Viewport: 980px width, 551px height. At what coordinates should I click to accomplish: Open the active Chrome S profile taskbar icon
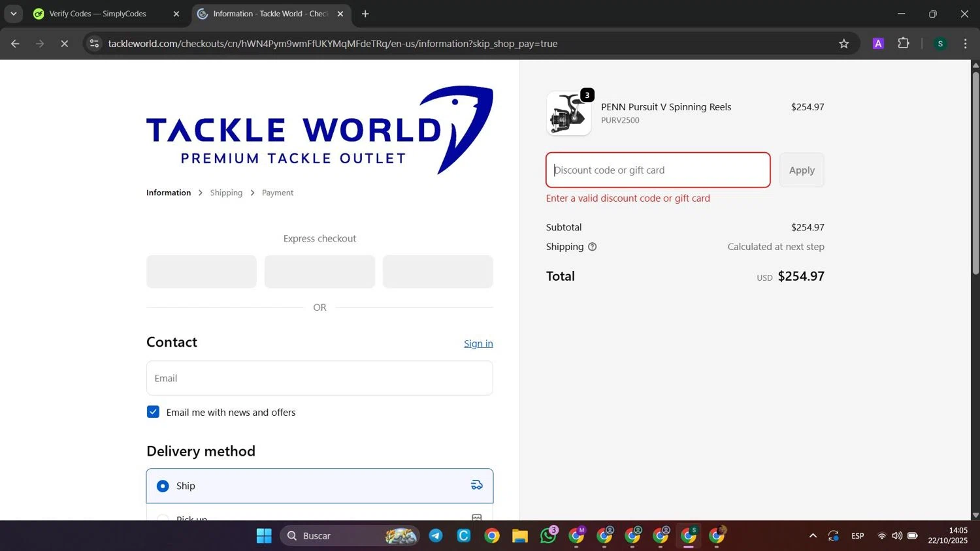689,536
